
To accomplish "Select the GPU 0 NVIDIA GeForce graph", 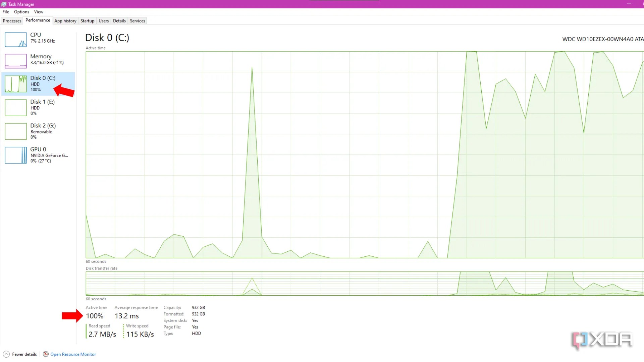I will pyautogui.click(x=16, y=155).
